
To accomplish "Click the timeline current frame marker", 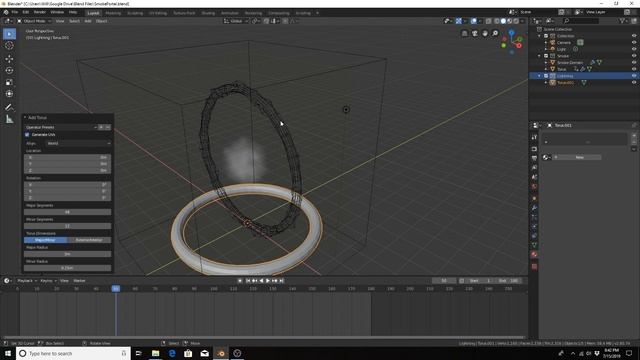I will click(x=116, y=289).
